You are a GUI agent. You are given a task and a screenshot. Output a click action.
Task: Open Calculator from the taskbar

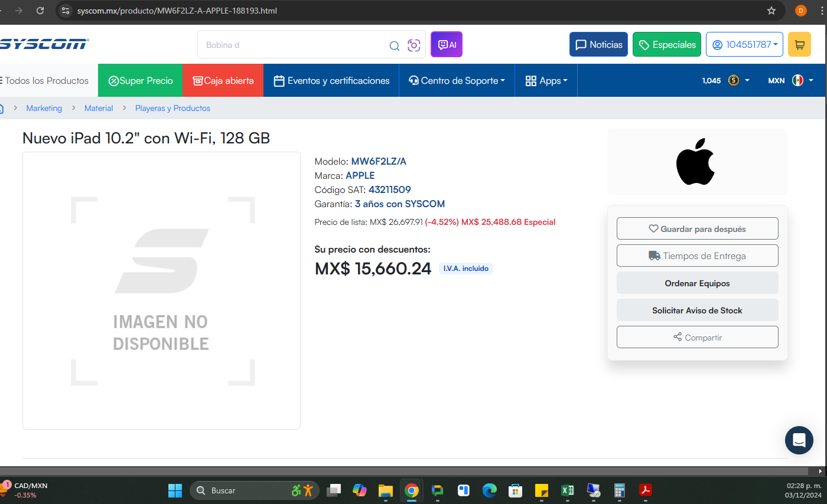[620, 490]
